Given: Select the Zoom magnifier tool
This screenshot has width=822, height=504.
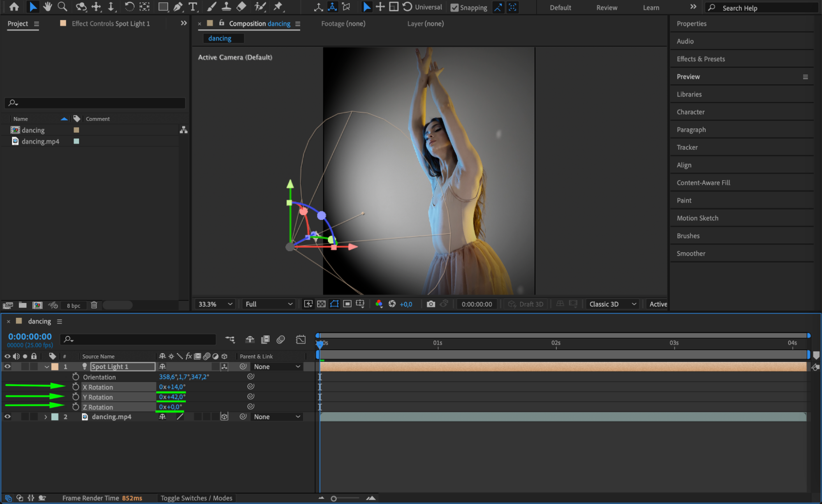Looking at the screenshot, I should coord(63,7).
